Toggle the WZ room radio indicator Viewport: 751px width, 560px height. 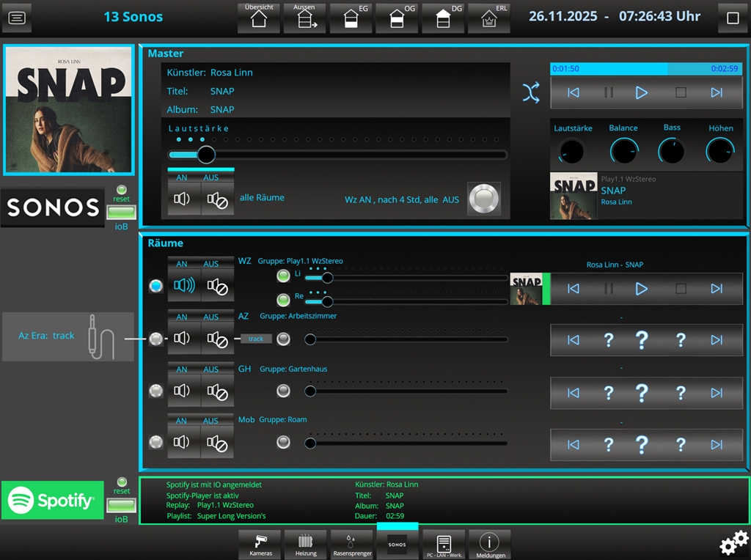pos(155,287)
